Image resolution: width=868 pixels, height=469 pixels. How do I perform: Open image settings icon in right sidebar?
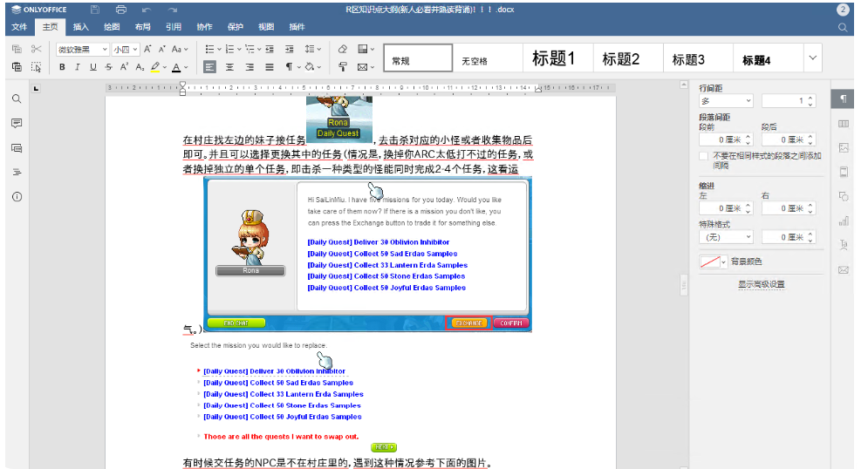tap(843, 147)
